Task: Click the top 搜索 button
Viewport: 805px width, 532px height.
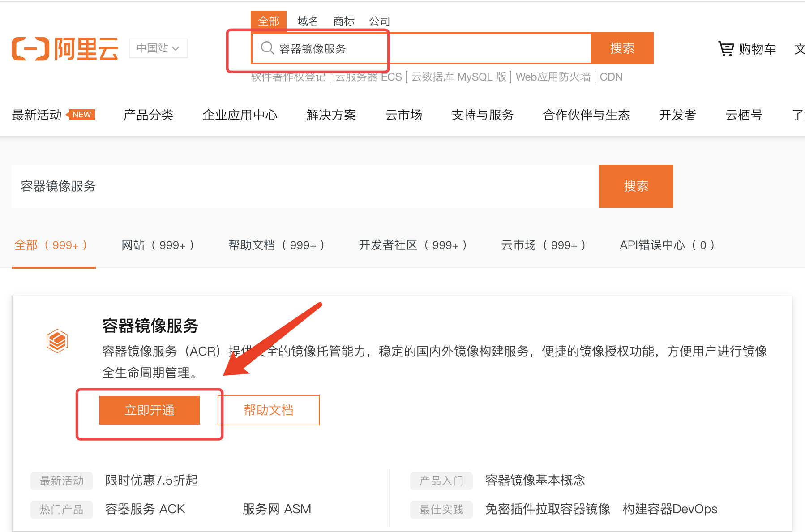Action: pos(622,48)
